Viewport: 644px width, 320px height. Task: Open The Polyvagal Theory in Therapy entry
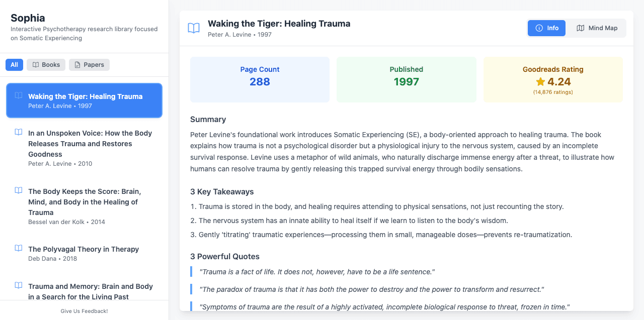(84, 253)
